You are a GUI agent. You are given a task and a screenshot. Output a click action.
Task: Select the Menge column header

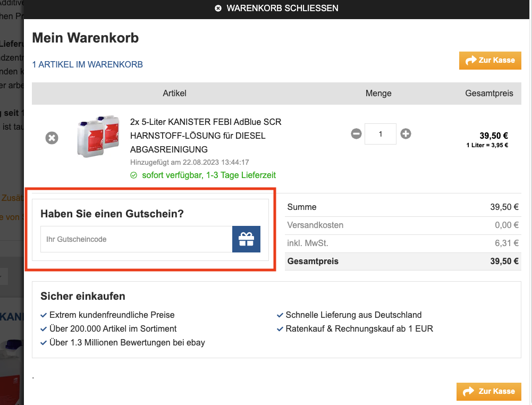pos(378,94)
